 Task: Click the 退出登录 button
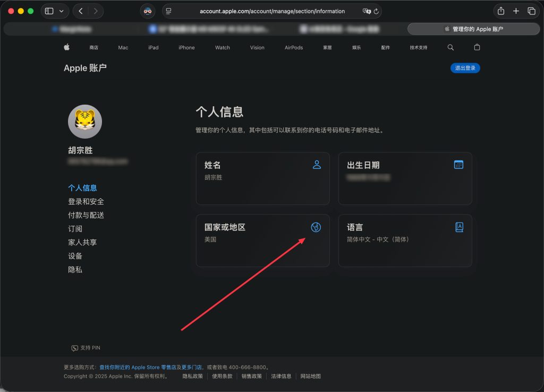[x=465, y=68]
